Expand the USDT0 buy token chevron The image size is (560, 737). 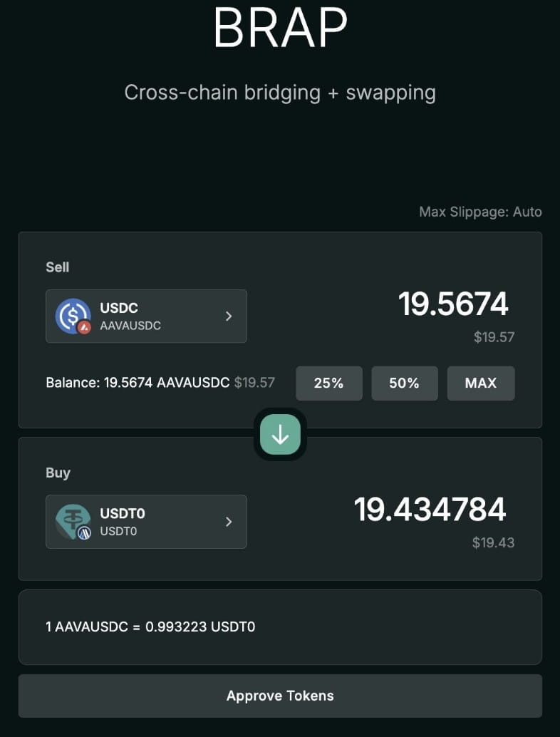click(x=229, y=522)
